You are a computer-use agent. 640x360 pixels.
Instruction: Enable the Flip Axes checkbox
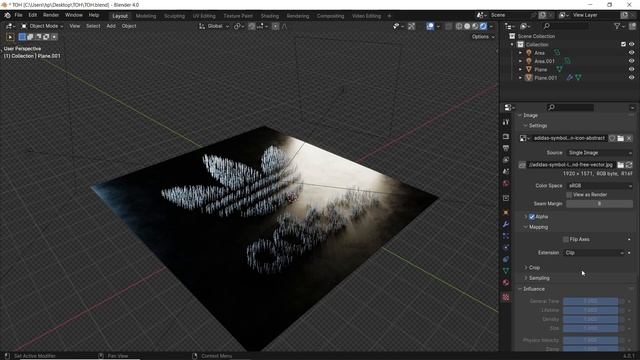coord(565,240)
